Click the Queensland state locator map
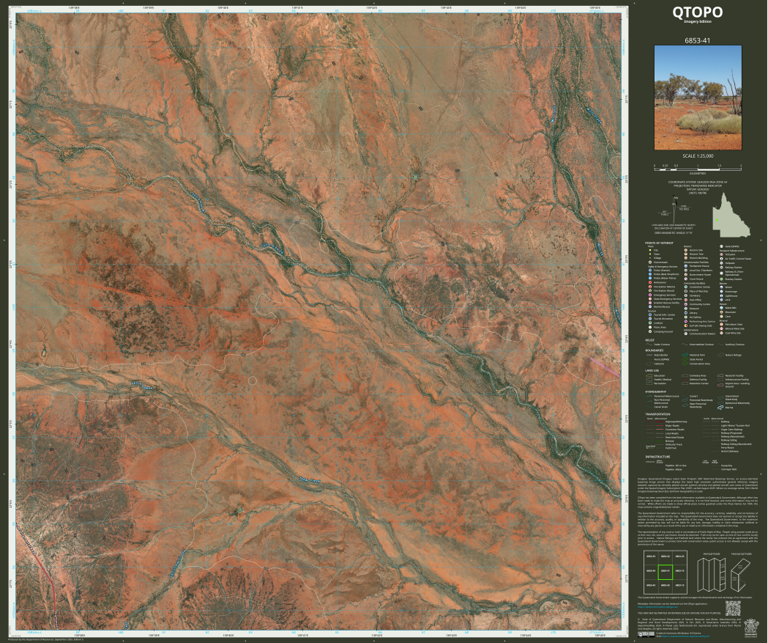 [731, 214]
